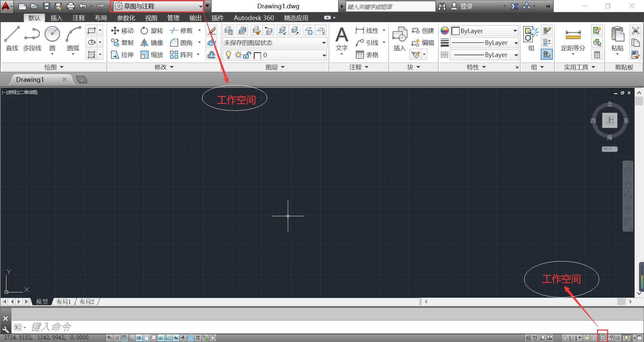Activate the 移动 (Move) command
Image resolution: width=644 pixels, height=342 pixels.
click(122, 31)
